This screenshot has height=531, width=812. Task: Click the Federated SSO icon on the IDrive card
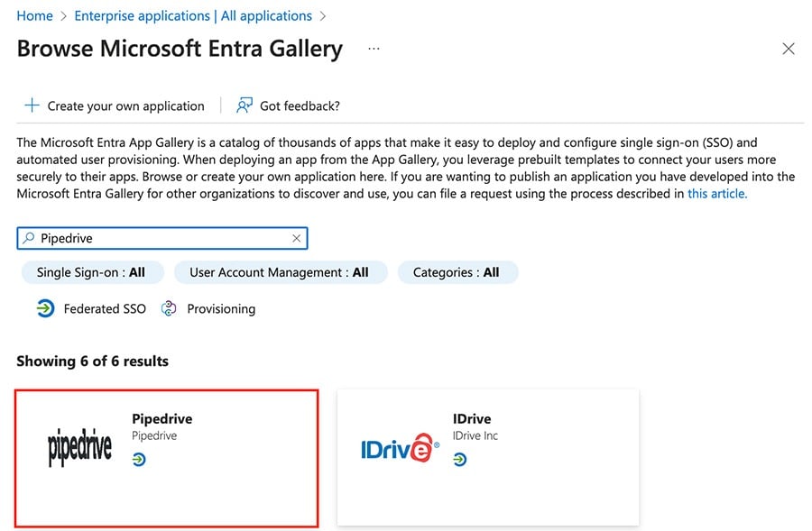462,459
